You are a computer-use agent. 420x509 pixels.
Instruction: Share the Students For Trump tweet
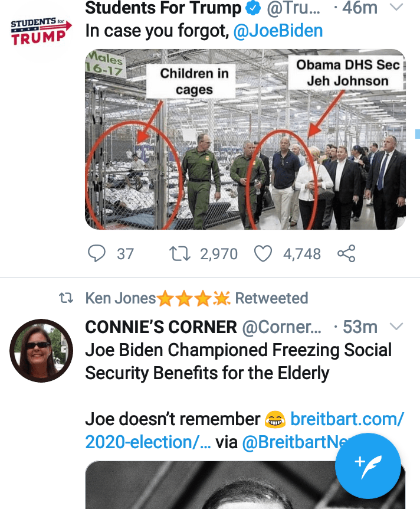tap(346, 254)
